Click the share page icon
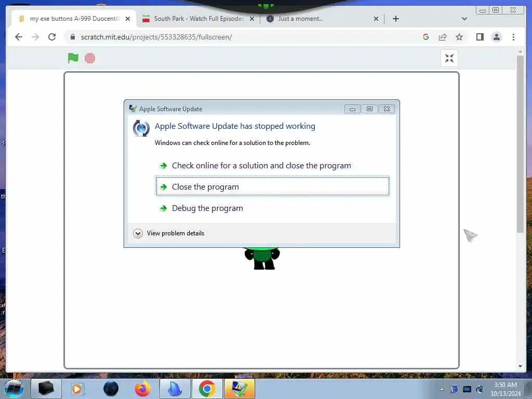Viewport: 532px width, 399px height. (443, 37)
